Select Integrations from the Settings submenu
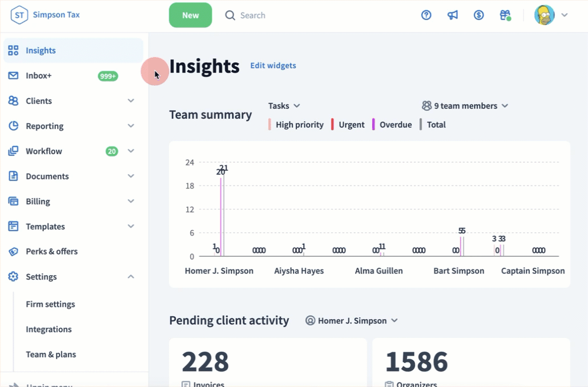Screen dimensions: 588x387 [x=49, y=329]
